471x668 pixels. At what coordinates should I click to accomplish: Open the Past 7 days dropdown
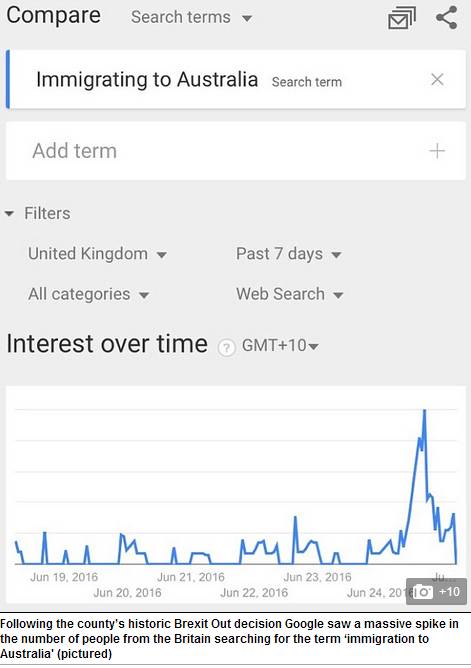[x=289, y=254]
